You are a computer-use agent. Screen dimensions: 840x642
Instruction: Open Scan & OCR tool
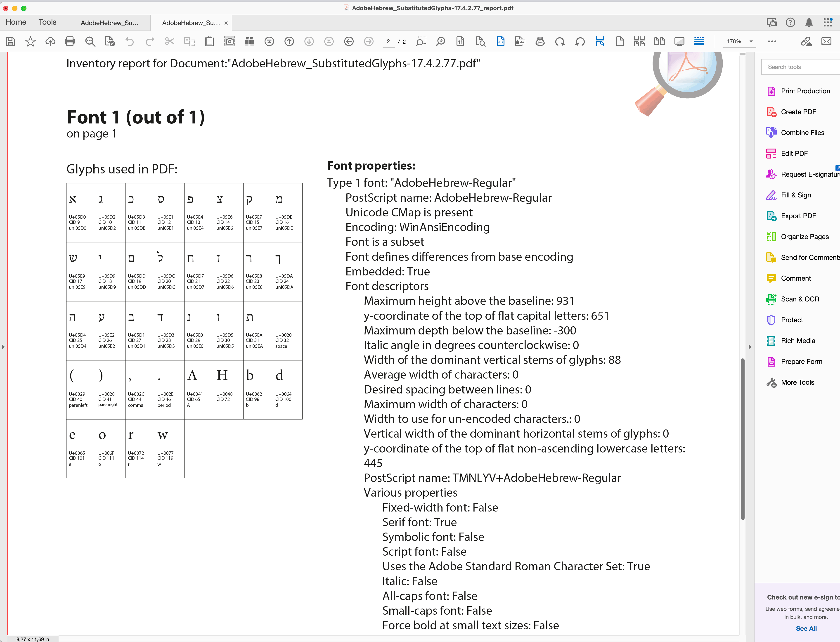click(x=800, y=299)
